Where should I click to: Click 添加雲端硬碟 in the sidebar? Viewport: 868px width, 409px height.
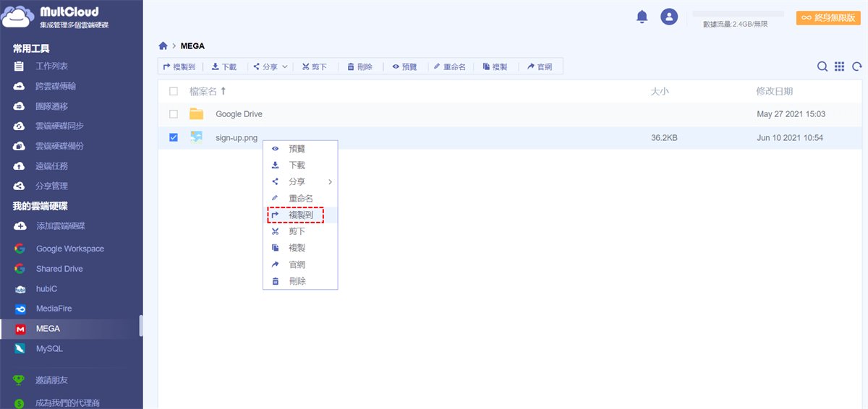pyautogui.click(x=60, y=226)
